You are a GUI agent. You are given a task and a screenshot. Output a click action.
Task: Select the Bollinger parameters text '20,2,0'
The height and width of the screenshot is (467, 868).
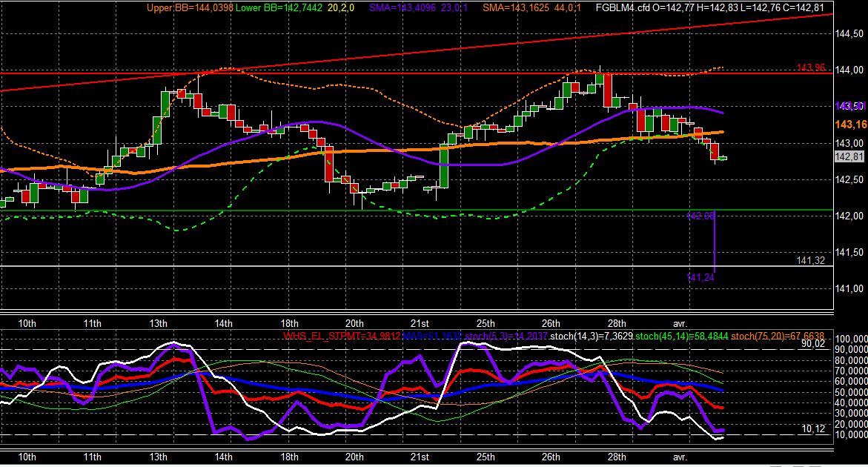click(341, 7)
